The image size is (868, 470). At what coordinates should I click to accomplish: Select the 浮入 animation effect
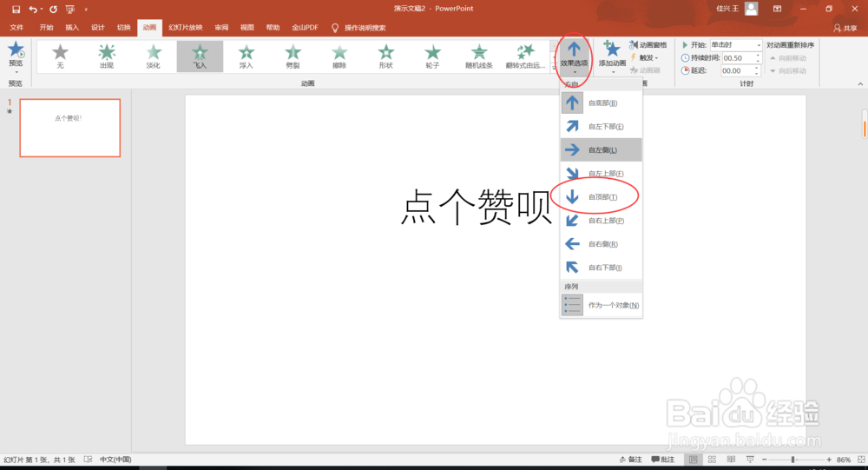(x=247, y=56)
